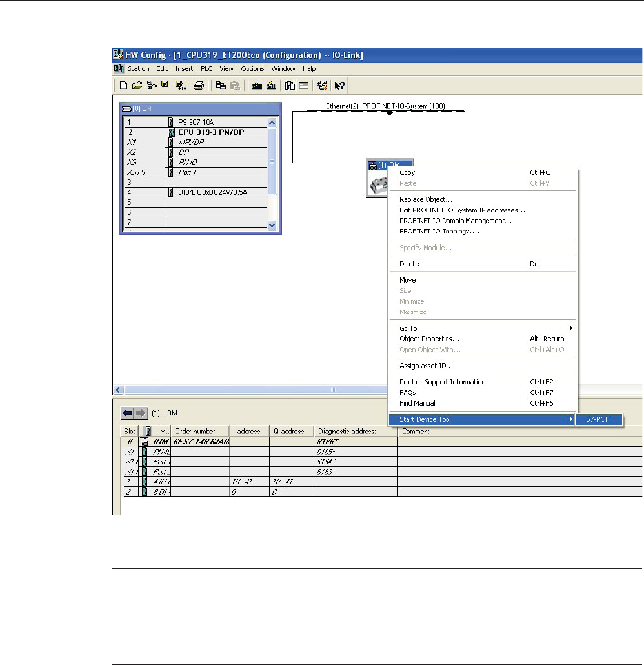
Task: Click the Order number column header
Action: (200, 432)
